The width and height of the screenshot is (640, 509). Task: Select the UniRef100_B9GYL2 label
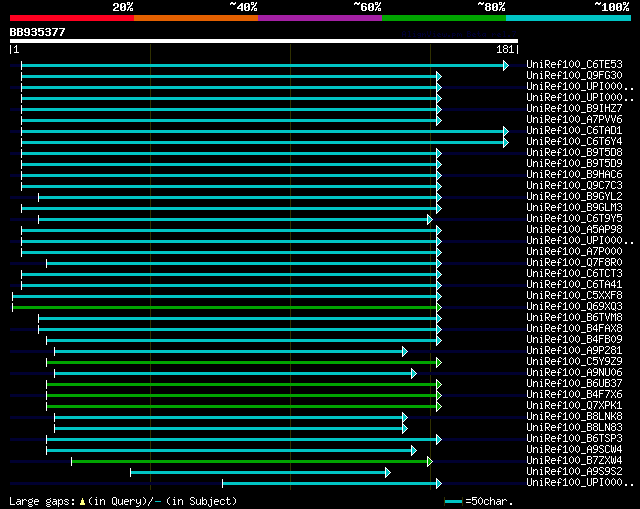pos(574,197)
